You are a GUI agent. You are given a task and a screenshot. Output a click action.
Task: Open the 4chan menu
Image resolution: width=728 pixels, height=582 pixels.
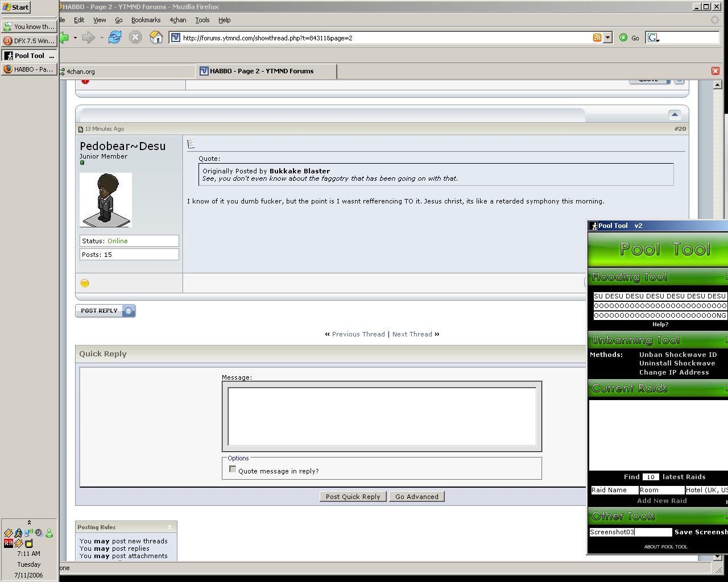click(x=177, y=20)
